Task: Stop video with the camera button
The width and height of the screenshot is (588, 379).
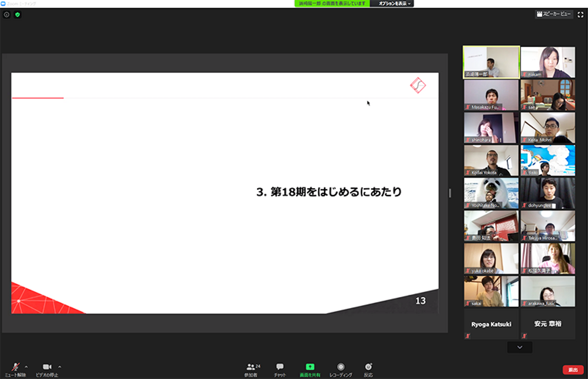Action: (47, 368)
